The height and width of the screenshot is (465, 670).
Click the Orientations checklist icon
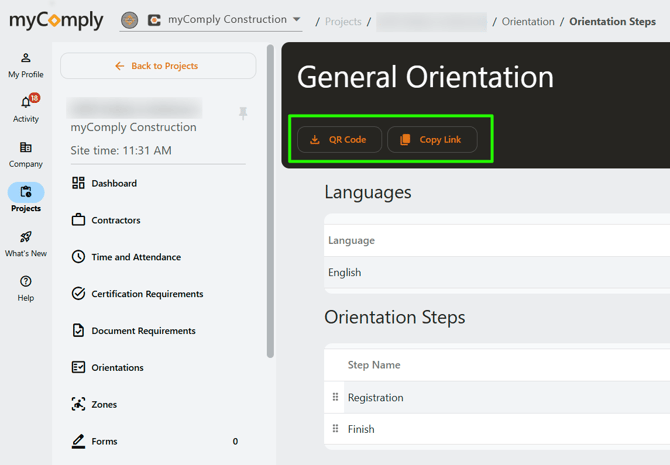click(x=78, y=367)
